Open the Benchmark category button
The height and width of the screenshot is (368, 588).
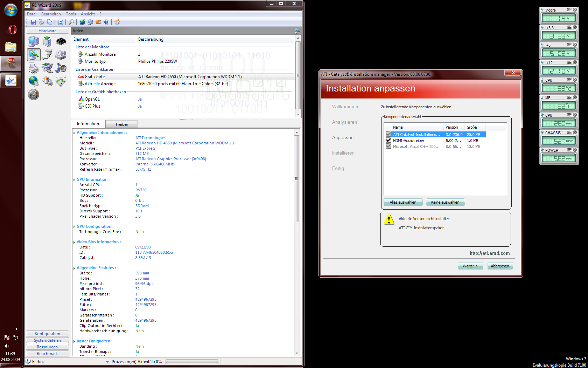(x=47, y=354)
